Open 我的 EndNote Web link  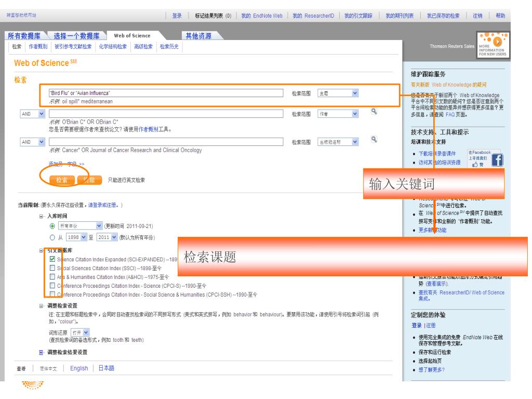pos(262,16)
